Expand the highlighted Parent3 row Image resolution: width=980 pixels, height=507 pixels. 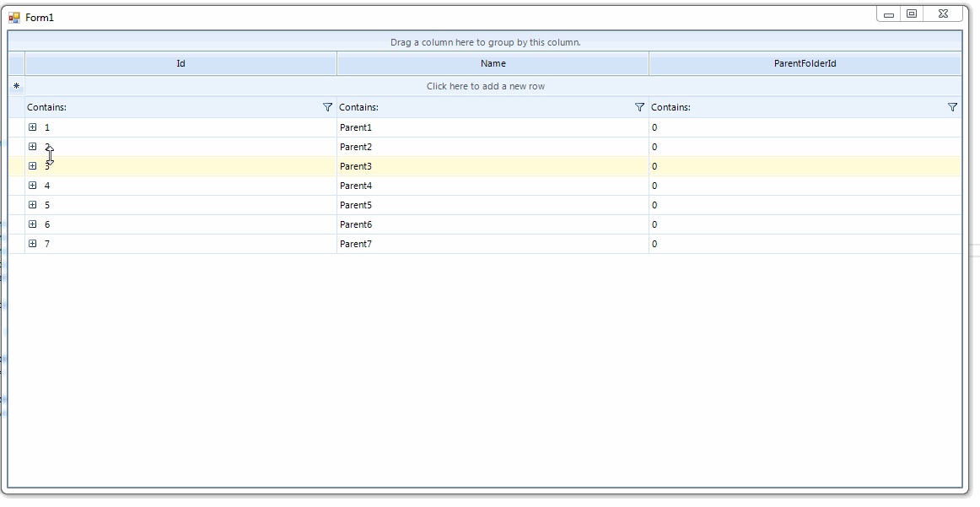tap(33, 166)
